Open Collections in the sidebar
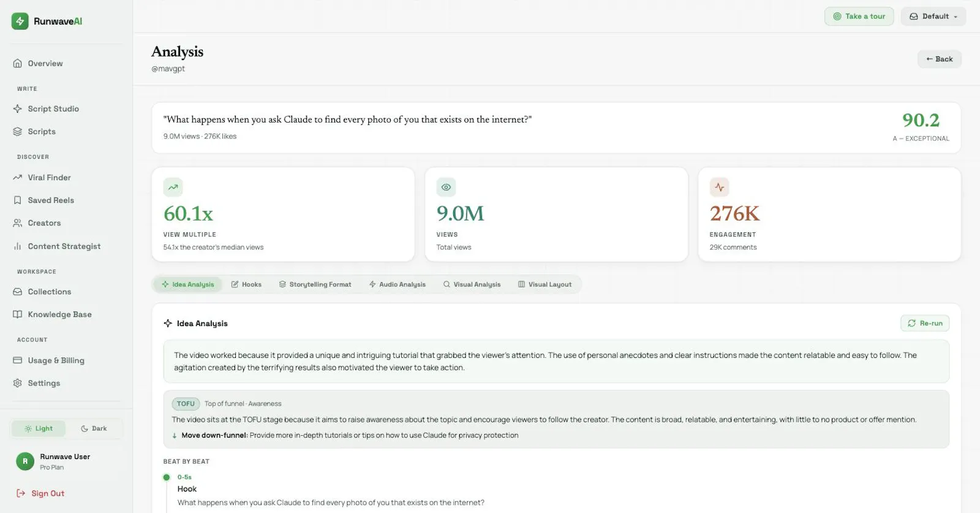Screen dimensions: 980x513 point(66,292)
